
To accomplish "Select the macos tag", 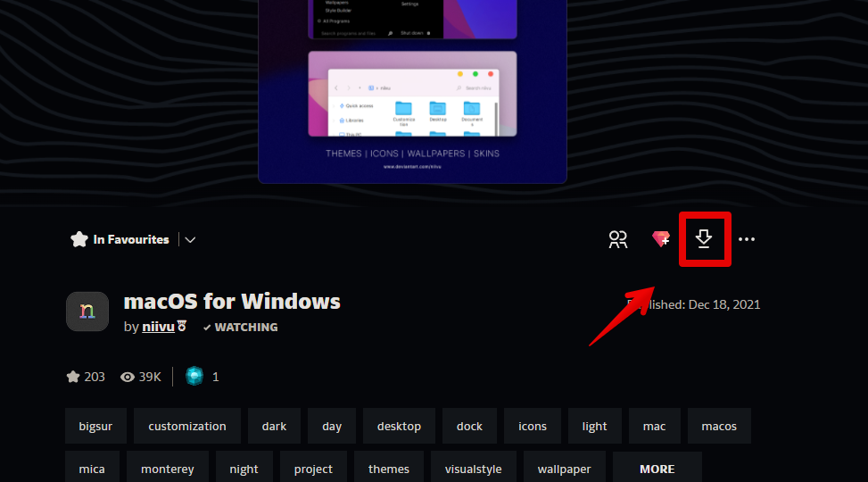I will pos(719,426).
